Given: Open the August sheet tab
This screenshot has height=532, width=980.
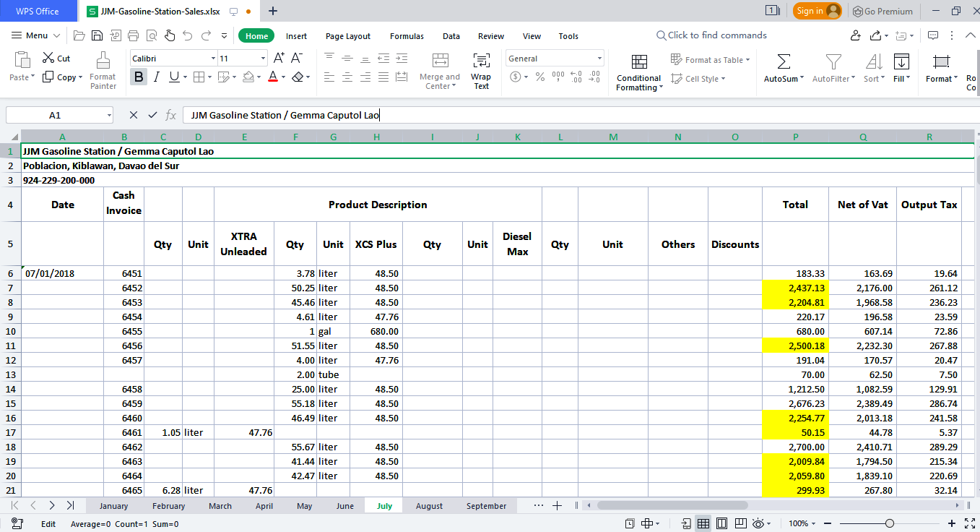Looking at the screenshot, I should click(x=429, y=506).
